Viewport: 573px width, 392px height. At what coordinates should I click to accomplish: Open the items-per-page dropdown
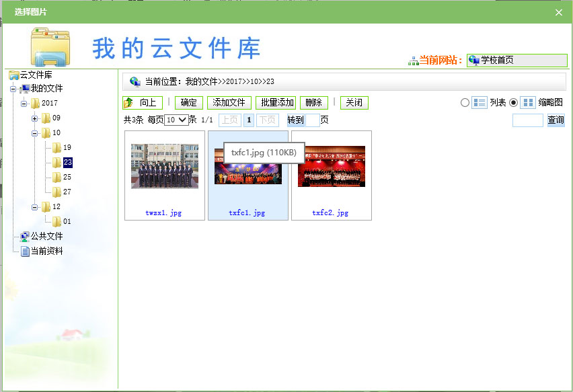[176, 120]
